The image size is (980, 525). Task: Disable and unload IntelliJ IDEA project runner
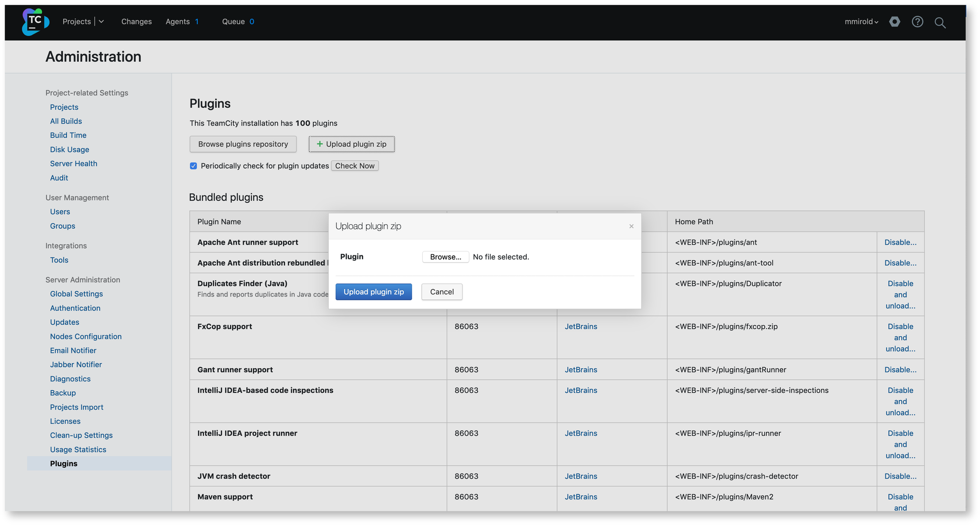click(900, 444)
